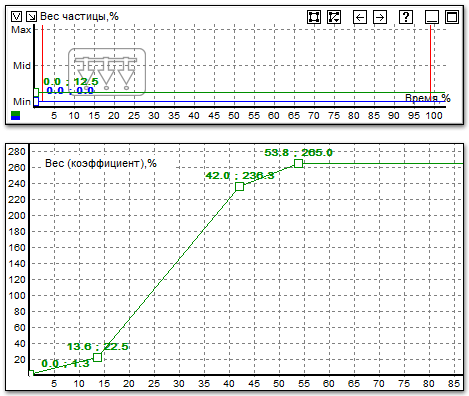Select the blue start point at 0.0 ; 0.0
Viewport: 469px width, 396px height.
click(36, 101)
